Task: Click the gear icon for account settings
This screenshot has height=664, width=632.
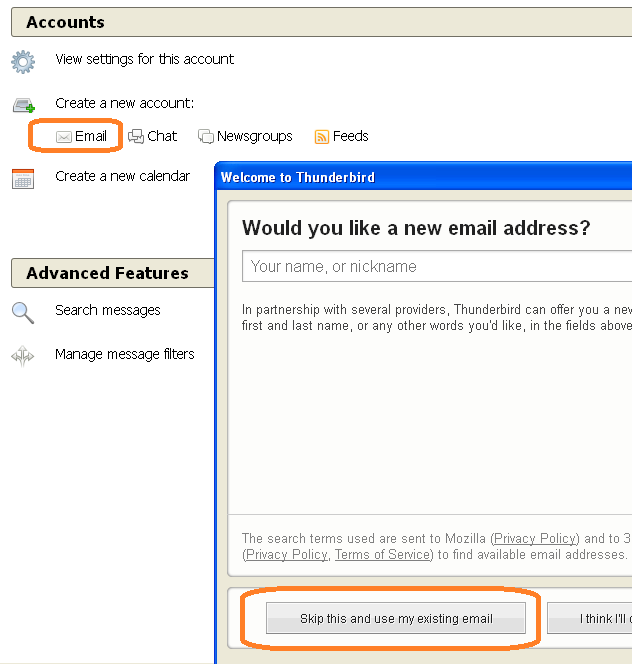Action: pyautogui.click(x=23, y=61)
